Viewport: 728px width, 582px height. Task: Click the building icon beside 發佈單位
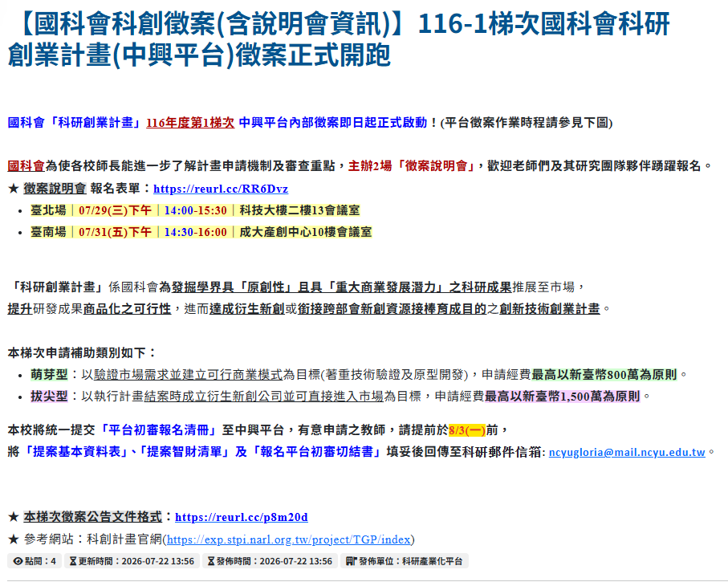351,561
